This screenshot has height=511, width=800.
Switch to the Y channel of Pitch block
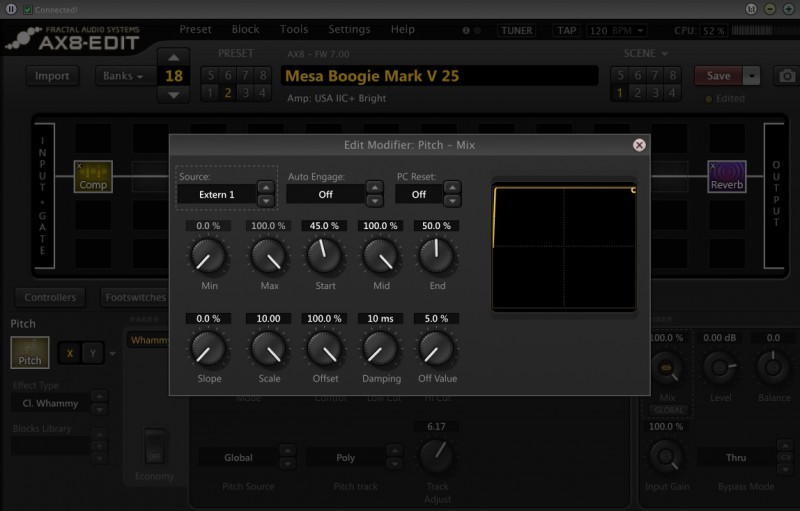coord(93,353)
